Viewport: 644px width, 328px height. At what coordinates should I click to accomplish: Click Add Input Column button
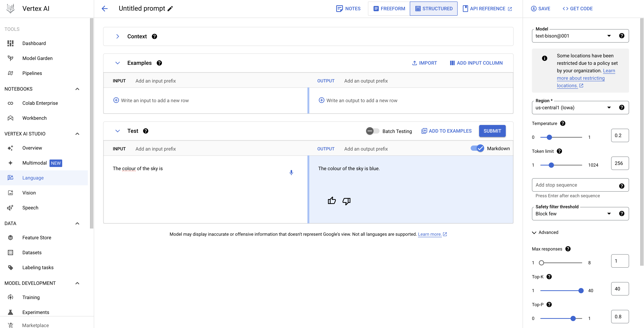click(x=476, y=63)
